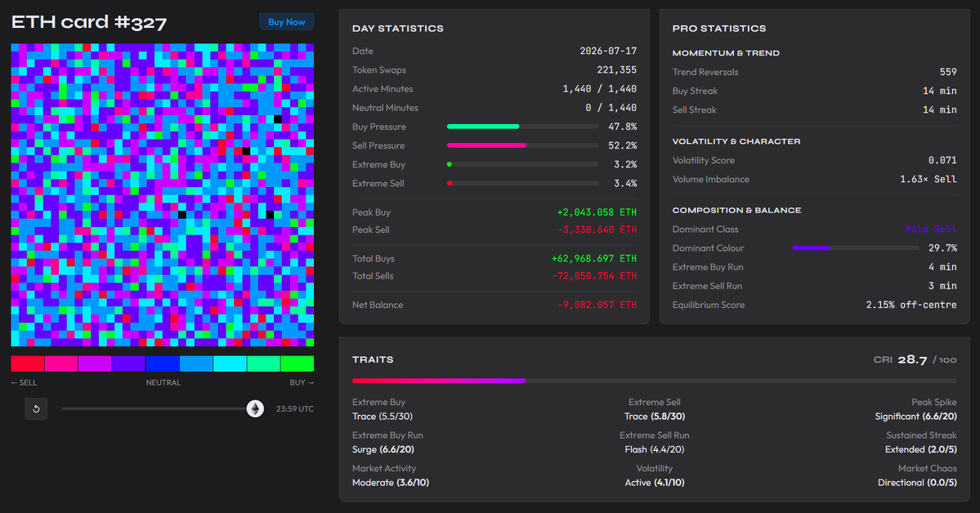The height and width of the screenshot is (513, 980).
Task: Click the CRI traits gradient bar
Action: pos(655,381)
